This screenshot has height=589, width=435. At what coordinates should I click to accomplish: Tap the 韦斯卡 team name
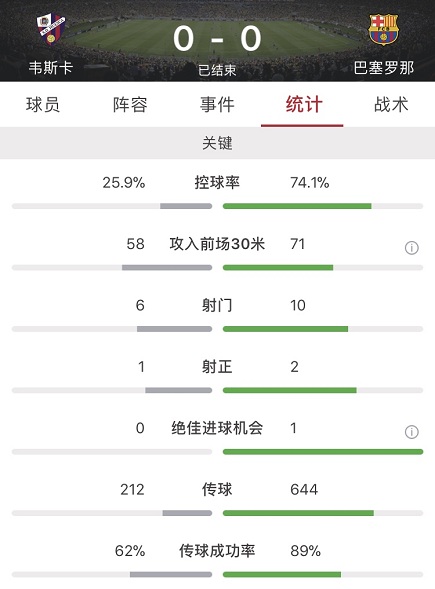[x=51, y=68]
